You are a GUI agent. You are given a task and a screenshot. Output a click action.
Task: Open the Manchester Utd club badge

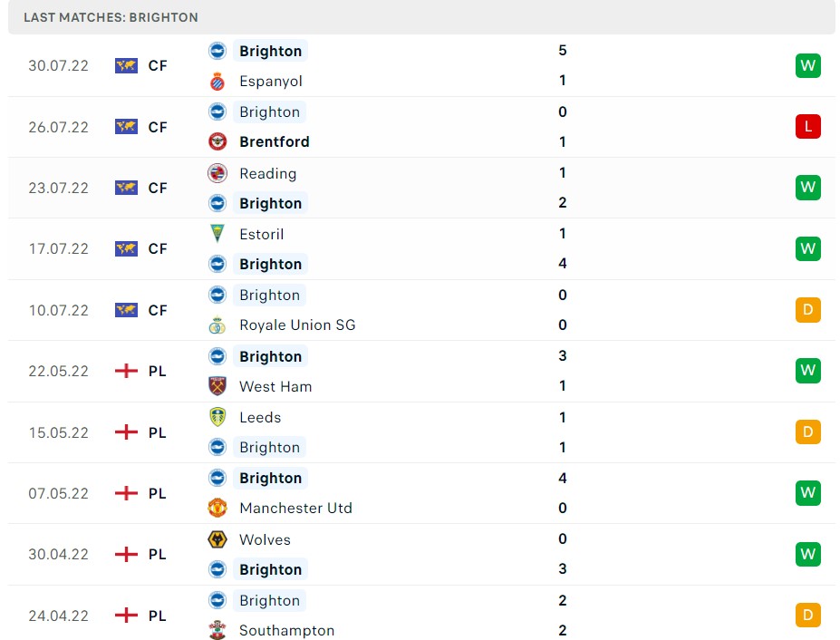tap(217, 508)
